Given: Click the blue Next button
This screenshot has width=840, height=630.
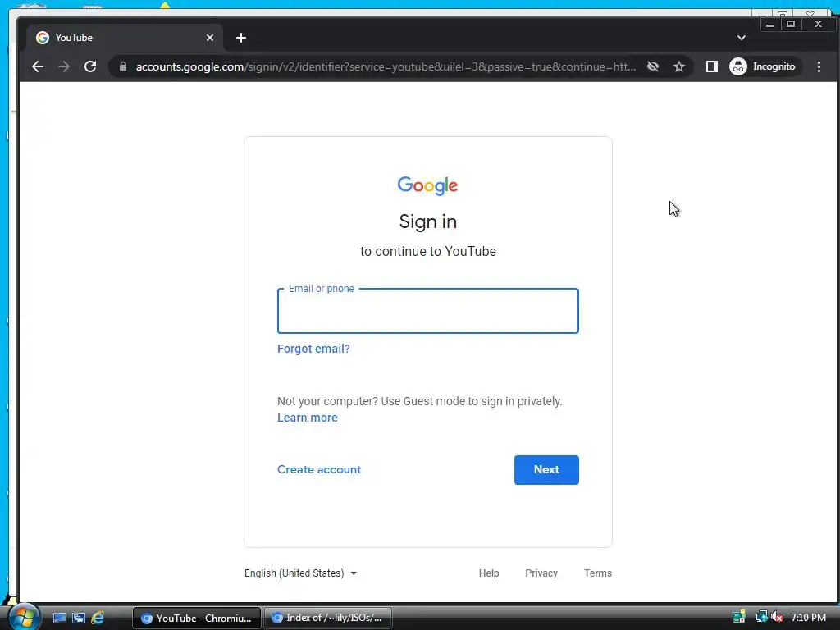Looking at the screenshot, I should (546, 470).
